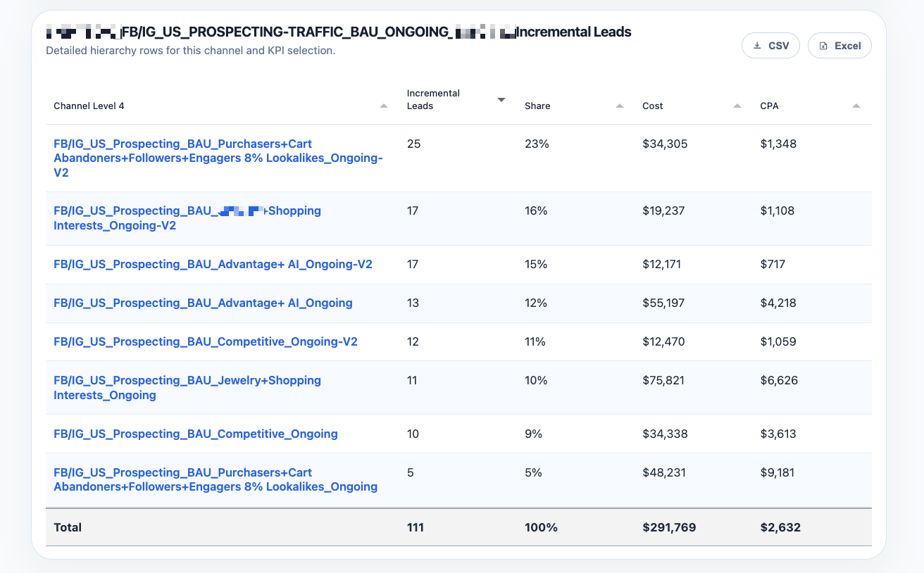Click the Total row label
The width and height of the screenshot is (924, 573).
68,527
